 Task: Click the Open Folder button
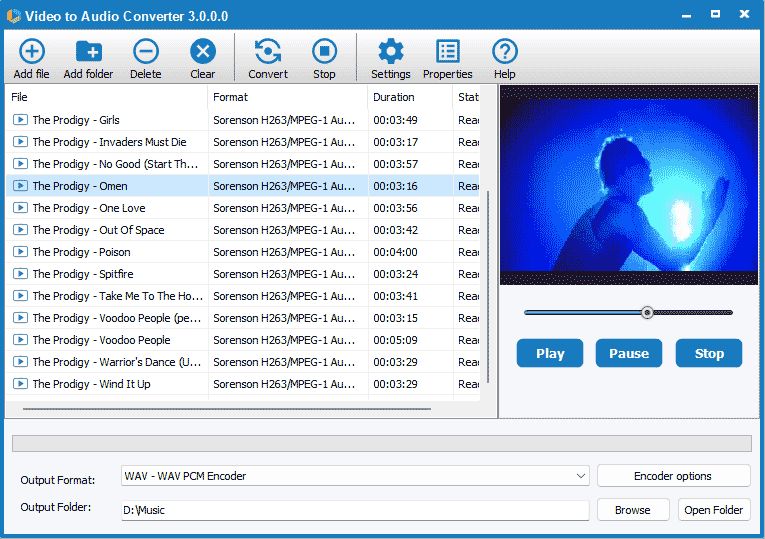tap(714, 510)
